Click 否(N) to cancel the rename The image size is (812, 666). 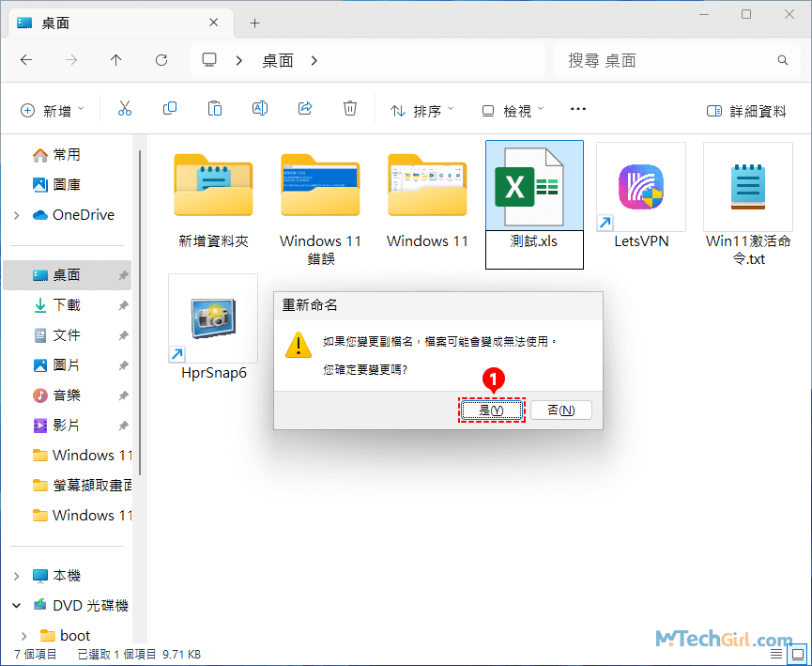point(560,410)
